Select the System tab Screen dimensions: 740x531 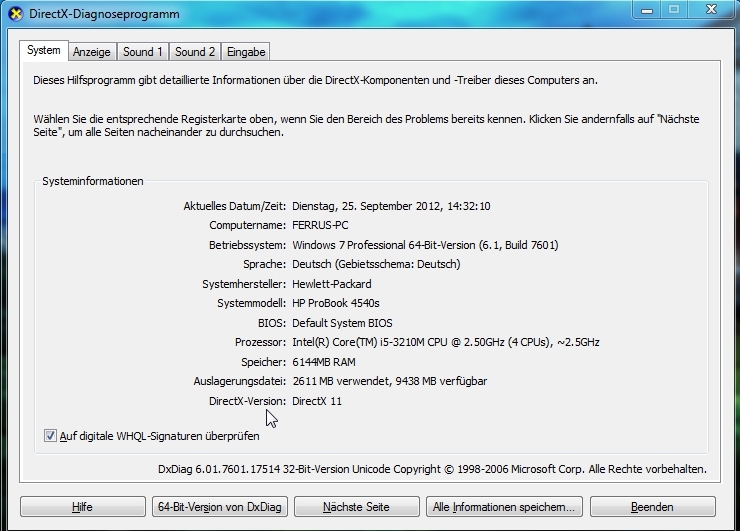(44, 51)
